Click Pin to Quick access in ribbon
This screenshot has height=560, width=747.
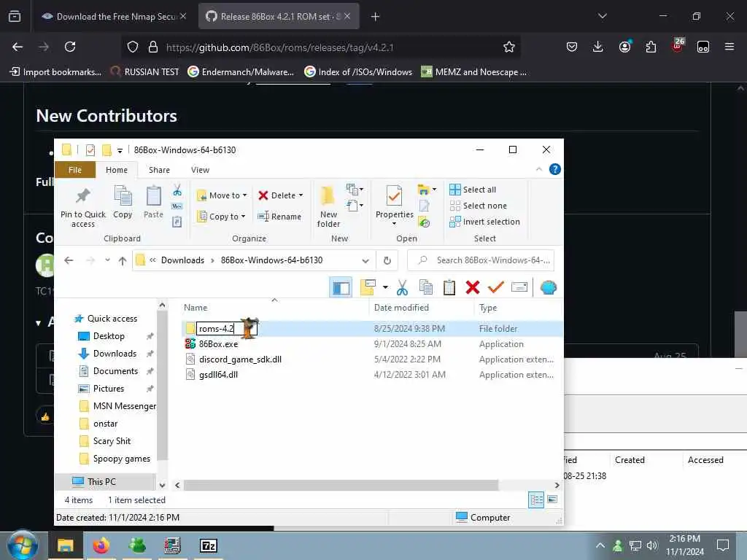coord(83,206)
